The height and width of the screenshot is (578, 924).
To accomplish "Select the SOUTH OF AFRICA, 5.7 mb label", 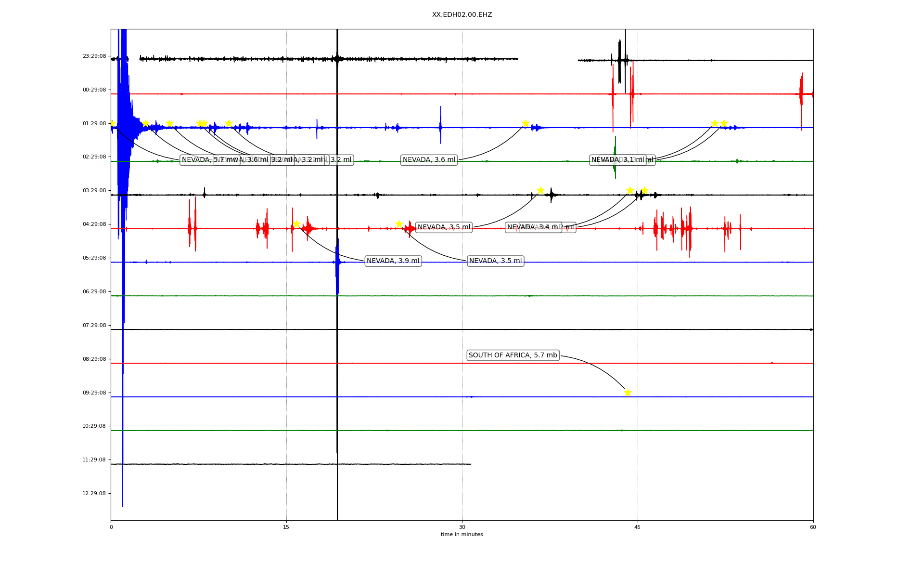I will point(513,355).
